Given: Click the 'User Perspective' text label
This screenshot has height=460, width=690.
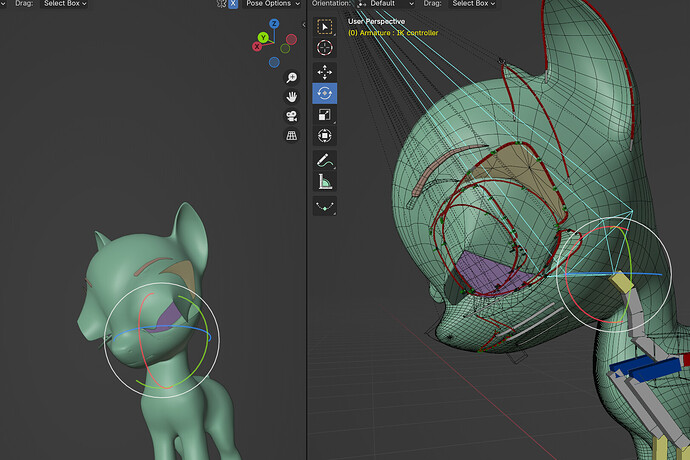Looking at the screenshot, I should click(376, 21).
